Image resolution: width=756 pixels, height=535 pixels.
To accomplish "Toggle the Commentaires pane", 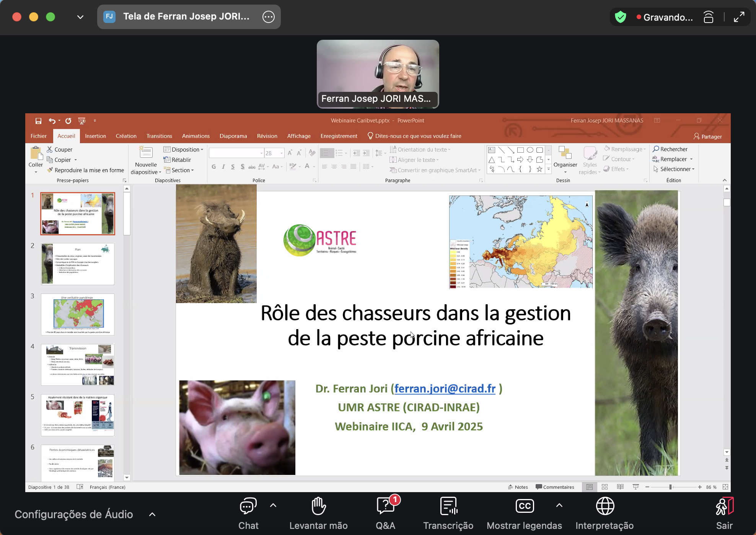I will point(555,487).
